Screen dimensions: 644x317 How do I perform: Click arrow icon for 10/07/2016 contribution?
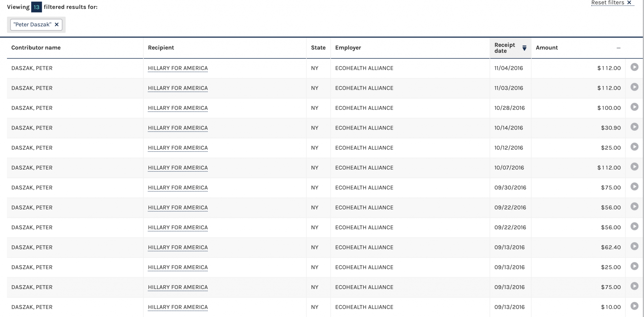click(x=634, y=167)
